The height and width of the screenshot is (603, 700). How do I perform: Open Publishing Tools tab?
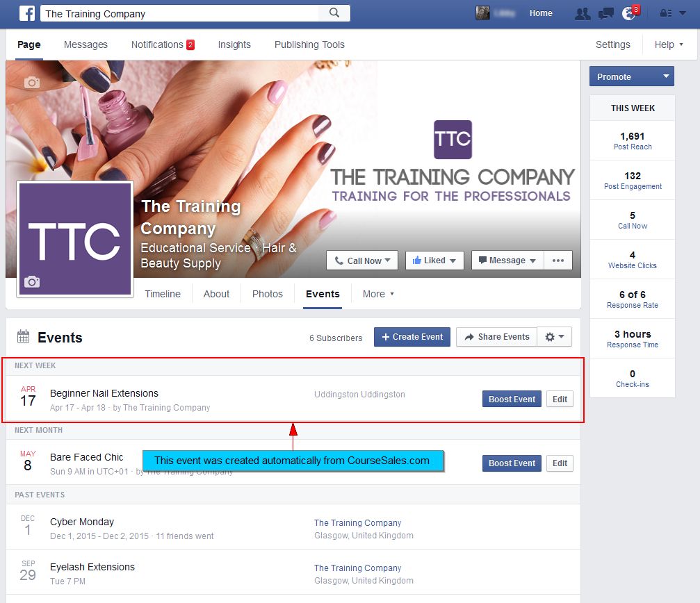coord(309,44)
